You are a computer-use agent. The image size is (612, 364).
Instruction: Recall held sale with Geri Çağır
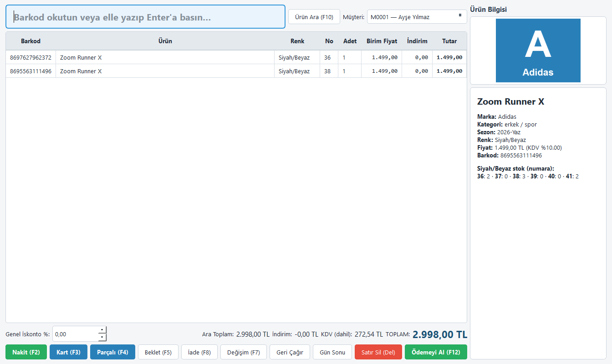(290, 352)
